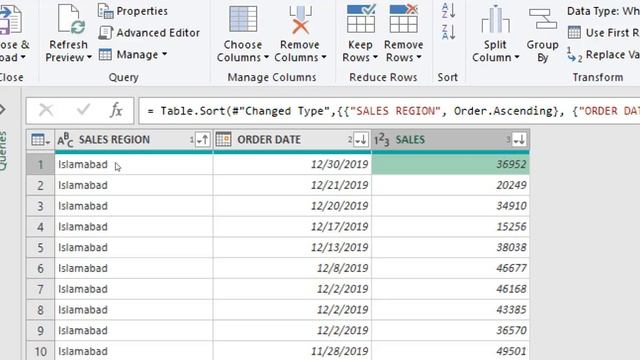Select the ORDER DATE column header

(292, 140)
